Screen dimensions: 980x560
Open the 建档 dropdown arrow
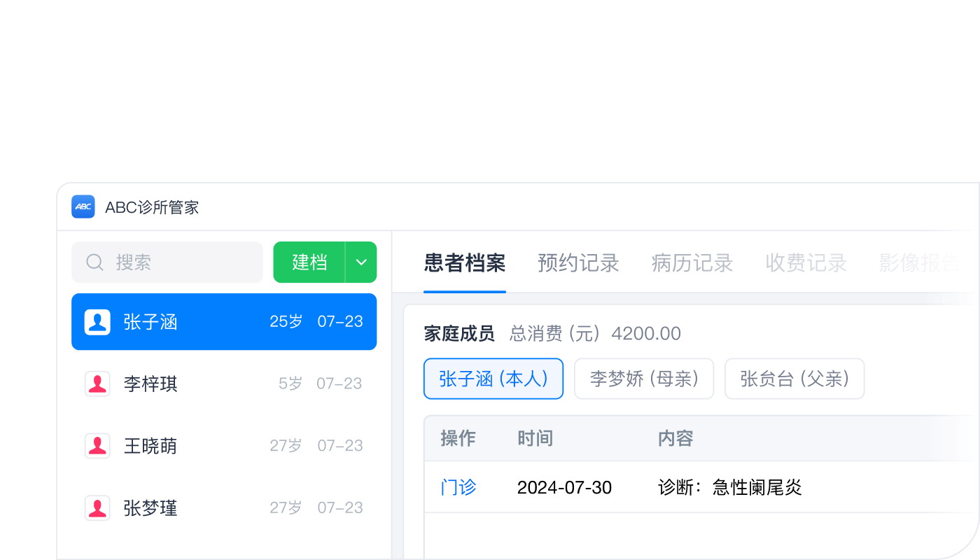coord(361,262)
